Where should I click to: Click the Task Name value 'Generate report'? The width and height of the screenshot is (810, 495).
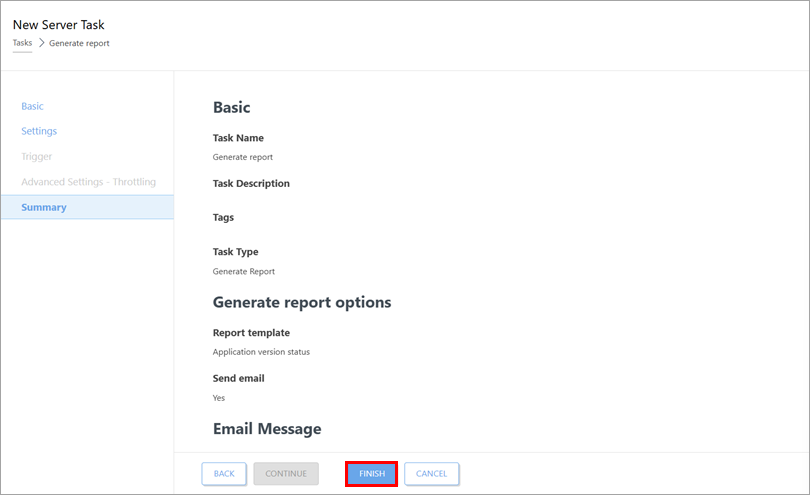click(x=242, y=157)
